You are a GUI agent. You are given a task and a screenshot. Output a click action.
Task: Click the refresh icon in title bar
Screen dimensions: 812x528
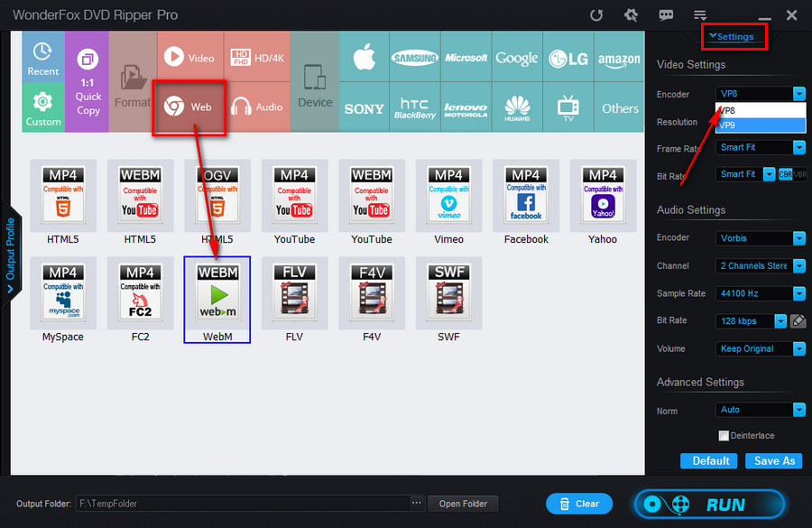coord(596,15)
